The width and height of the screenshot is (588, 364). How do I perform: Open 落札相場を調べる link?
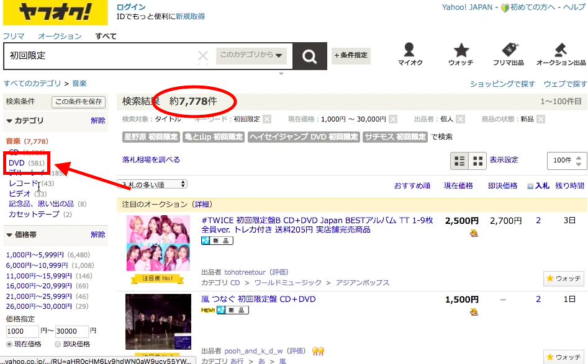coord(151,160)
